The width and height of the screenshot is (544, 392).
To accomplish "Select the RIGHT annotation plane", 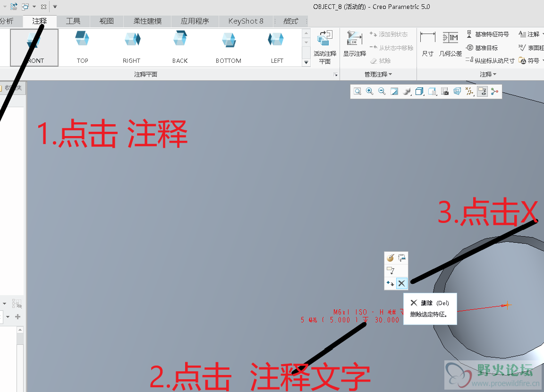I will [131, 48].
